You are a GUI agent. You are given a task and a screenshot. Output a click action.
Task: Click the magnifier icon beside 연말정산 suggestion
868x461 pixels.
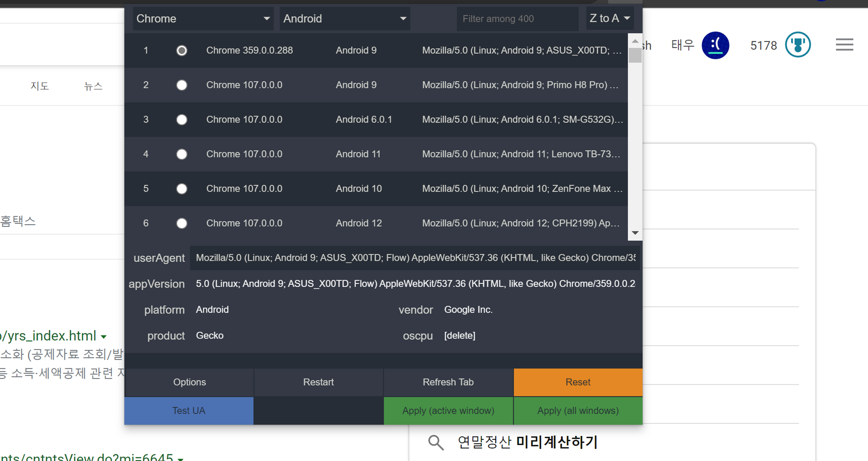click(x=436, y=442)
